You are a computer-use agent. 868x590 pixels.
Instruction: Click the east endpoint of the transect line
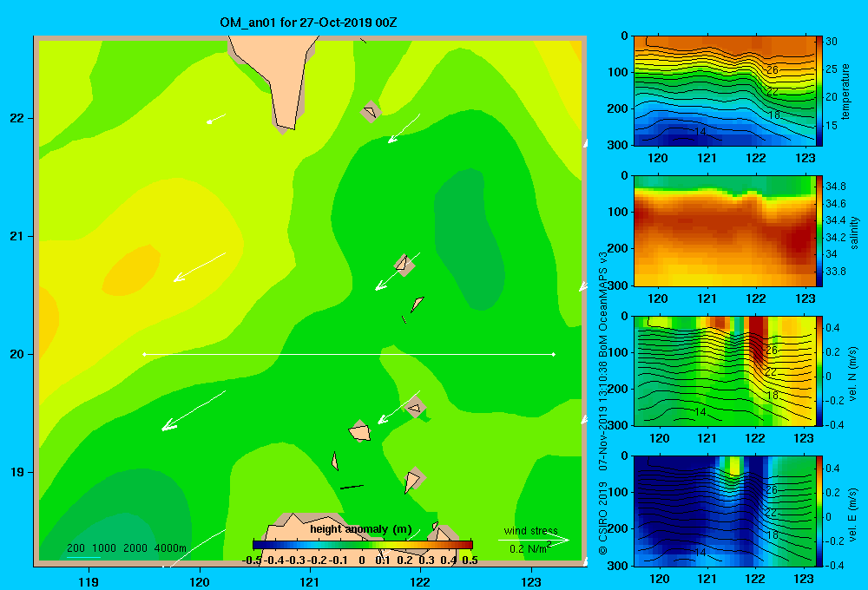click(554, 354)
